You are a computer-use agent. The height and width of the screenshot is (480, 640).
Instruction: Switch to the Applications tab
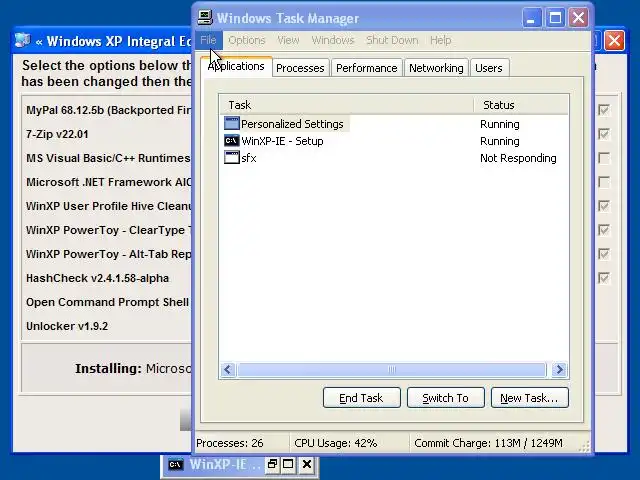(236, 67)
